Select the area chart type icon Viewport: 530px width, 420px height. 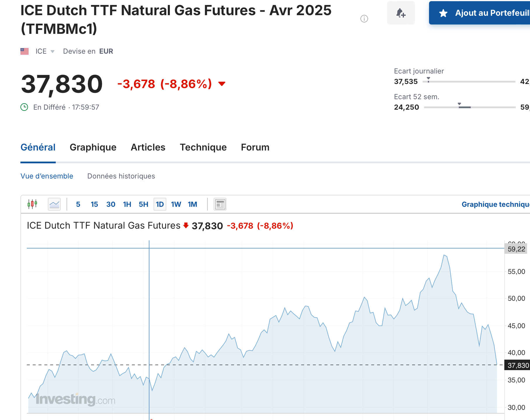[54, 204]
